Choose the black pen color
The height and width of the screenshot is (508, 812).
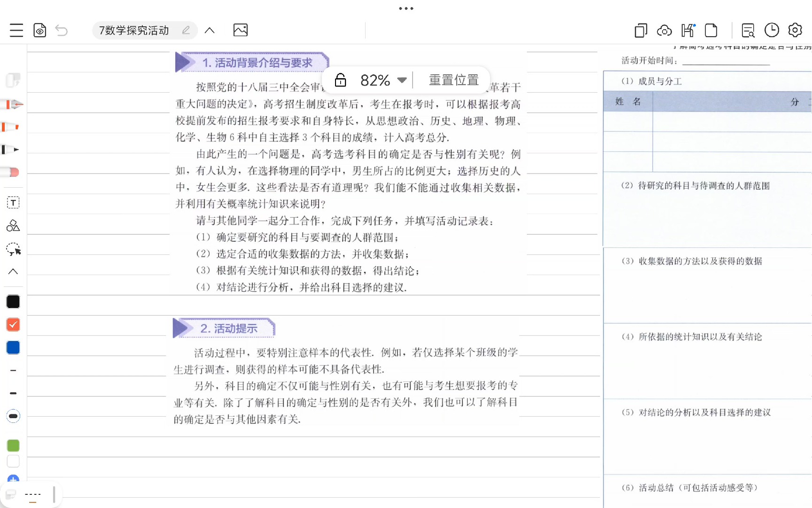click(x=13, y=302)
